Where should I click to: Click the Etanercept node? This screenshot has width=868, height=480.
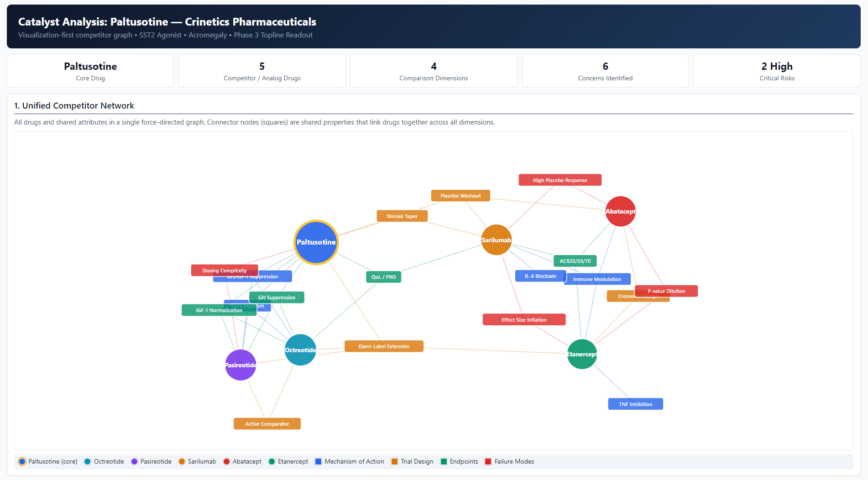pyautogui.click(x=582, y=354)
